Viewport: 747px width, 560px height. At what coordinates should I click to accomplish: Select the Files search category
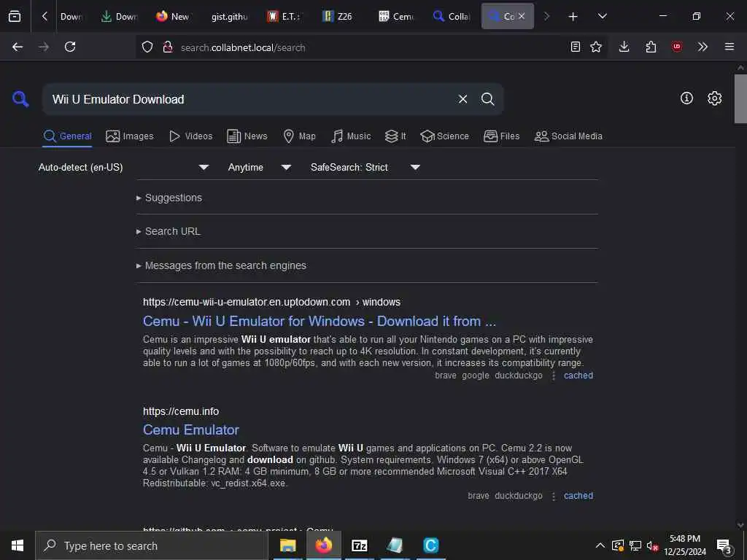pos(501,136)
